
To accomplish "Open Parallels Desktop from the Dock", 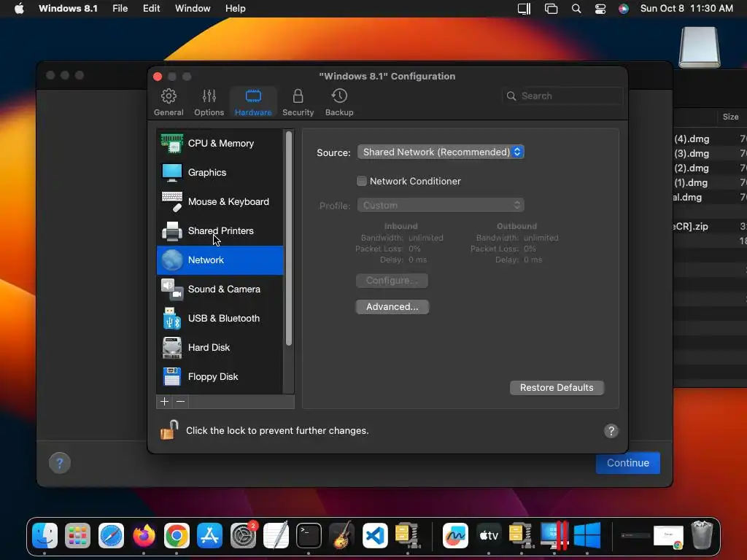I will click(x=554, y=536).
